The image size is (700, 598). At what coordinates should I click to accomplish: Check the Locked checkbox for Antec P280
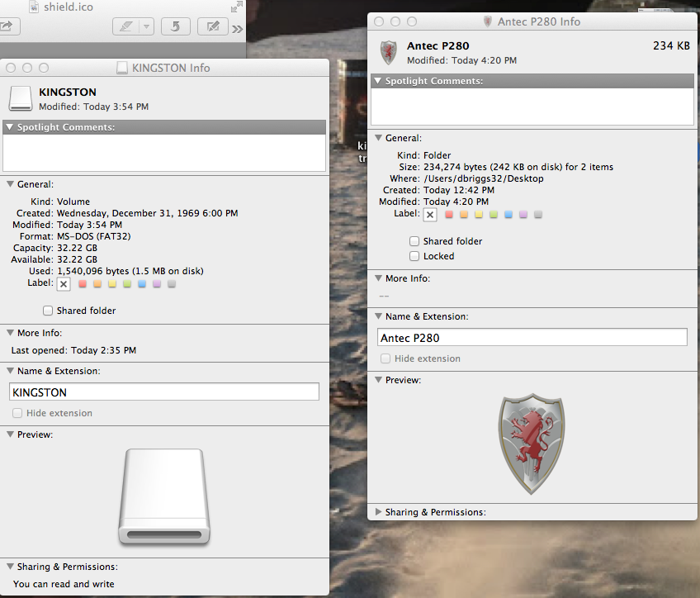[x=414, y=256]
